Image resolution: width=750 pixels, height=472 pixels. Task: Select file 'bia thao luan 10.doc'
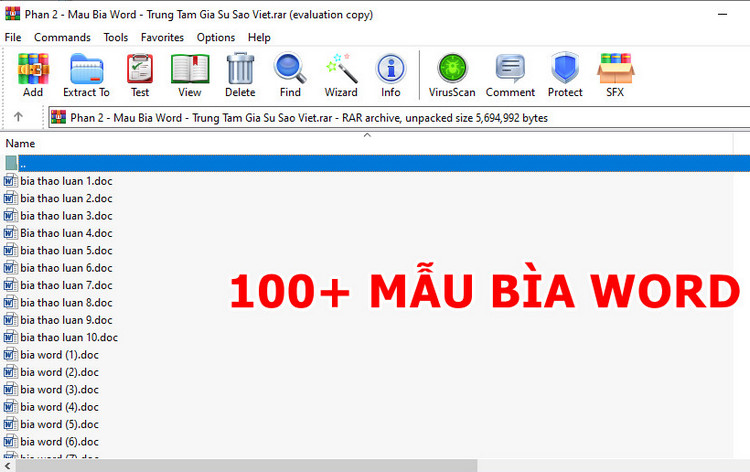[x=61, y=338]
